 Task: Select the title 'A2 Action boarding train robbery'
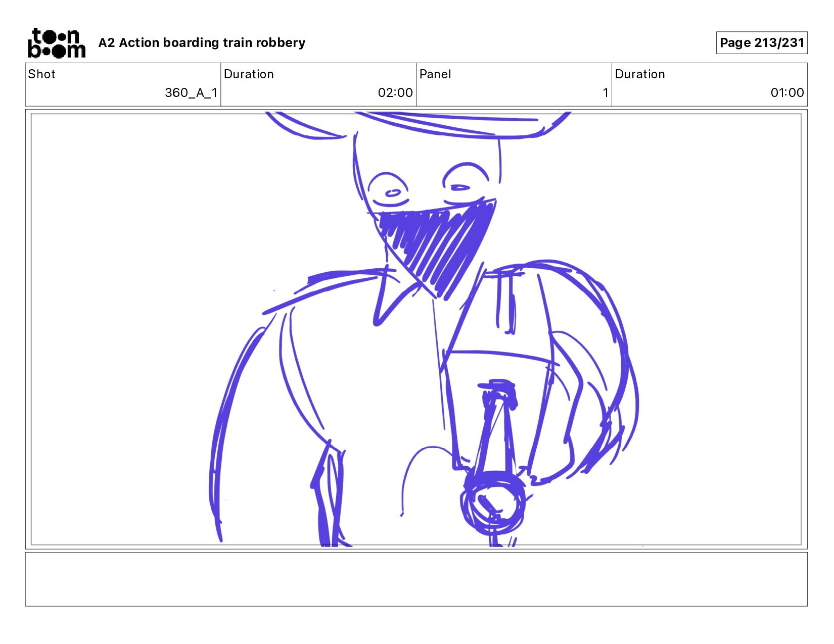tap(202, 43)
